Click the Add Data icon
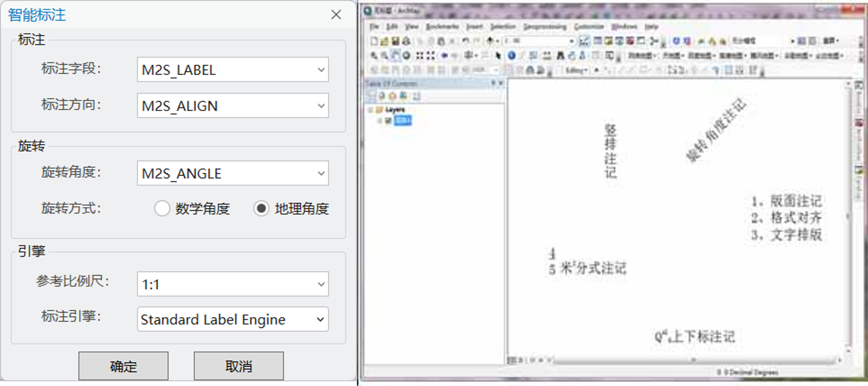Viewport: 868px width, 386px height. point(490,41)
